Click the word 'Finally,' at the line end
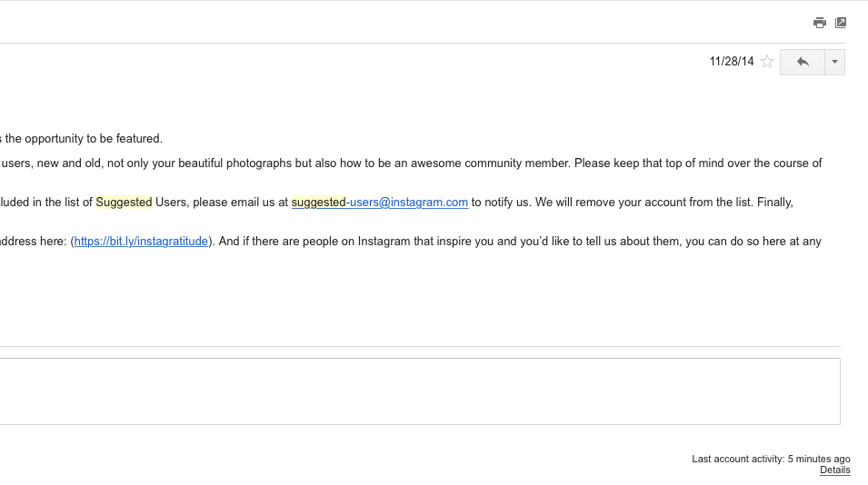868x485 pixels. pos(775,203)
